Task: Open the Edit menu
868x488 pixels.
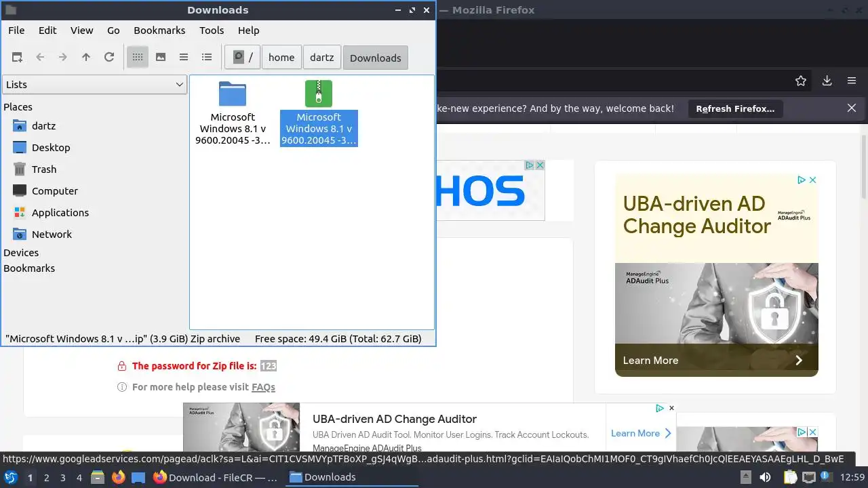Action: click(47, 30)
